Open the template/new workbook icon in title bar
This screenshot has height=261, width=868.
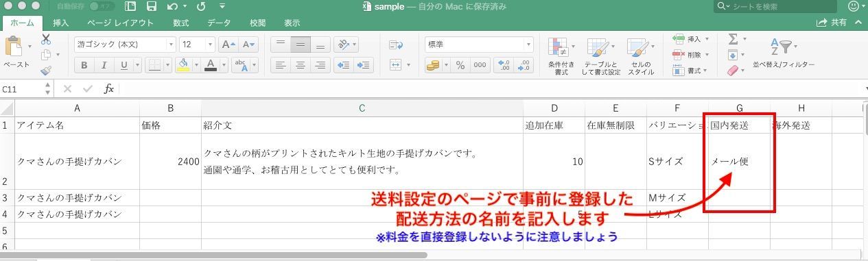pyautogui.click(x=130, y=6)
